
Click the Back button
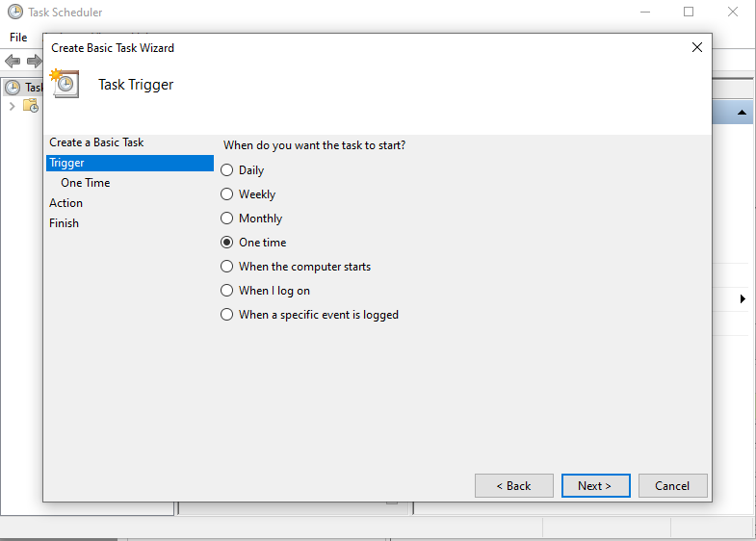point(514,485)
